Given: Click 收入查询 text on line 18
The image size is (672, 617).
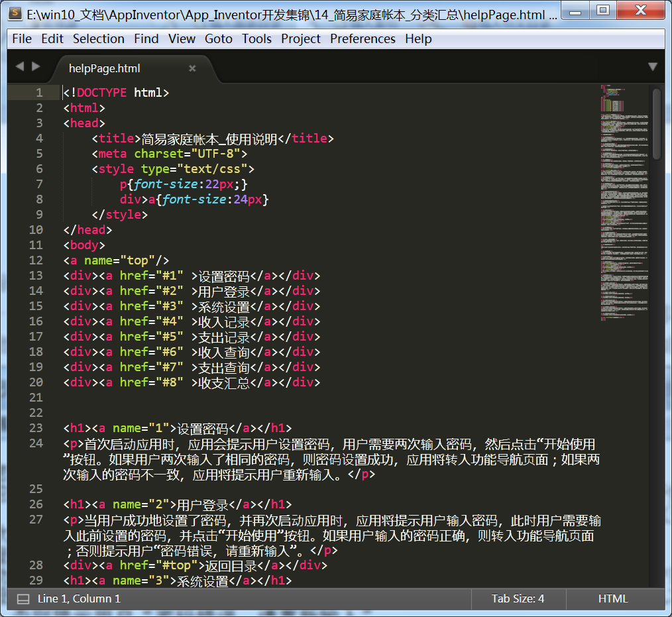Looking at the screenshot, I should coord(224,352).
